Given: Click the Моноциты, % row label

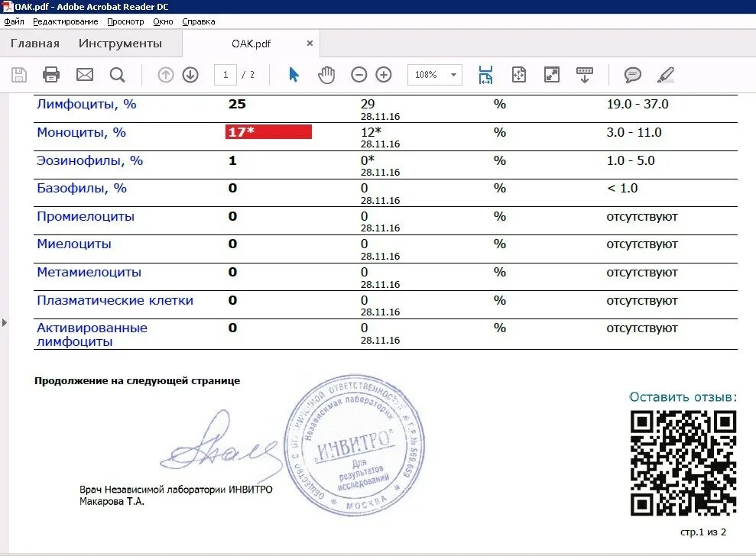Looking at the screenshot, I should [82, 132].
